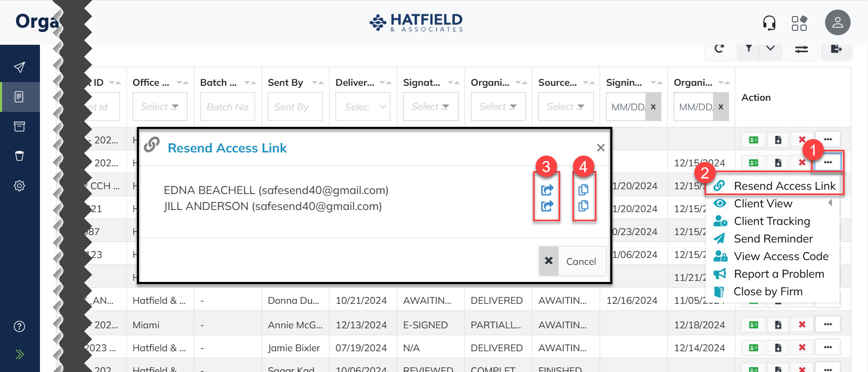
Task: Choose View Access Code menu option
Action: (781, 256)
